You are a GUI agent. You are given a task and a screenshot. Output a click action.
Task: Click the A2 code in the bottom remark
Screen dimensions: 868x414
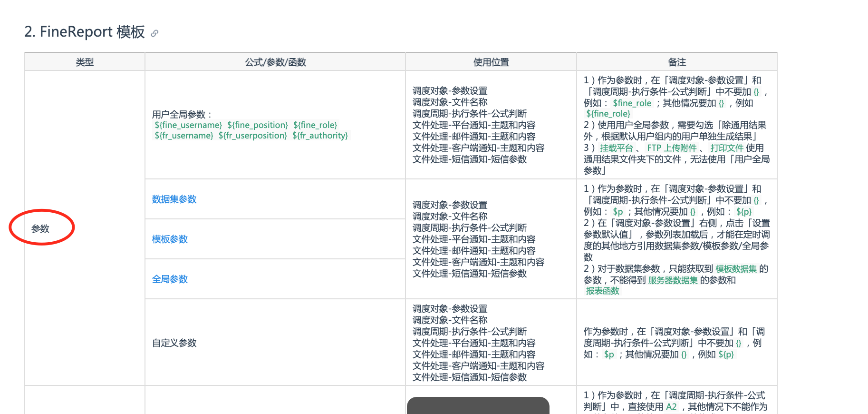(671, 407)
